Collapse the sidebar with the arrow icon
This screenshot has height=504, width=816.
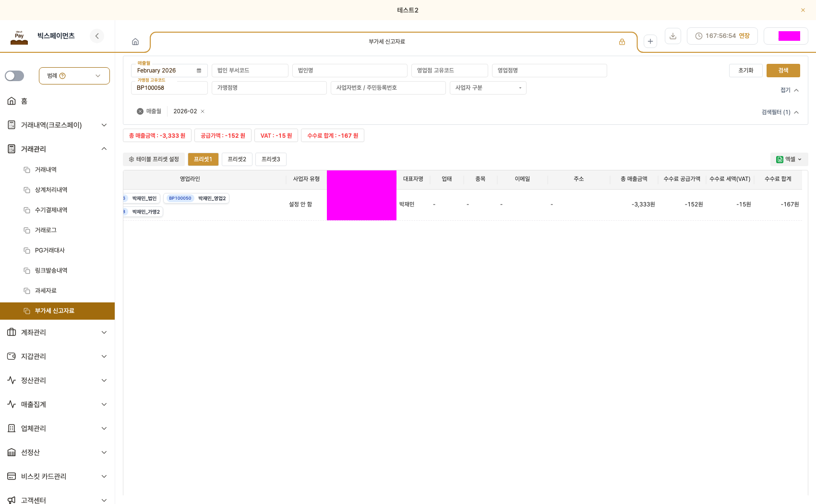97,36
